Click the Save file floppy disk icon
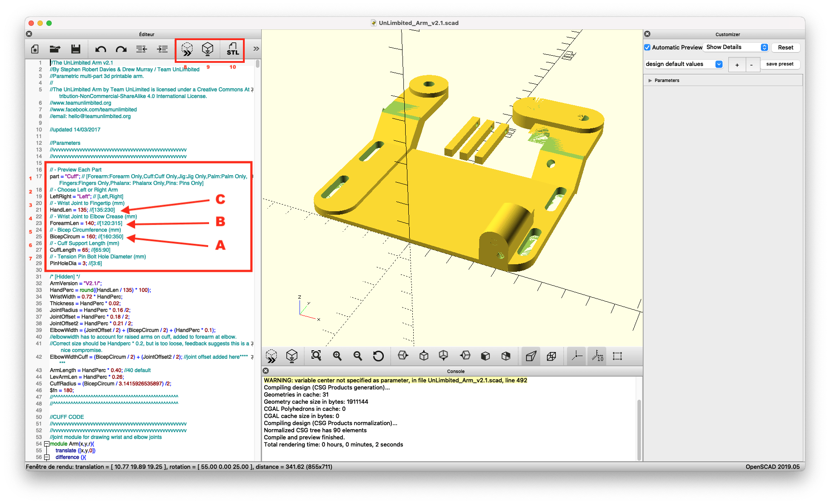 coord(76,49)
